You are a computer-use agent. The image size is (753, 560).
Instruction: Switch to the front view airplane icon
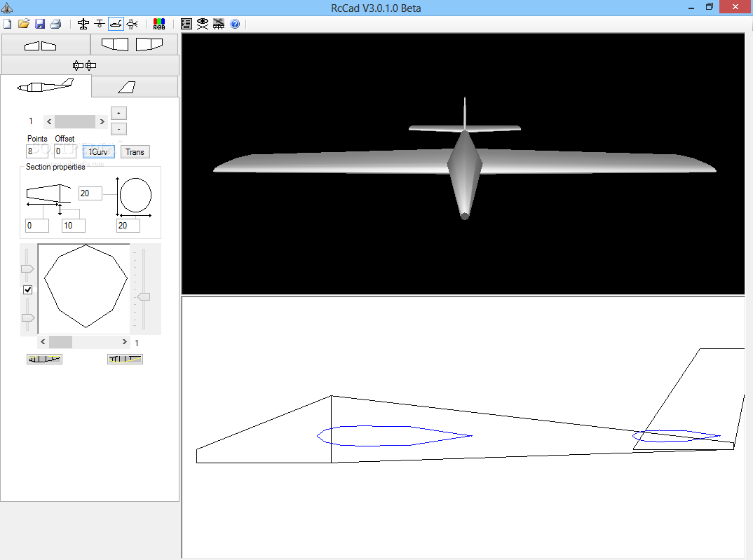100,24
